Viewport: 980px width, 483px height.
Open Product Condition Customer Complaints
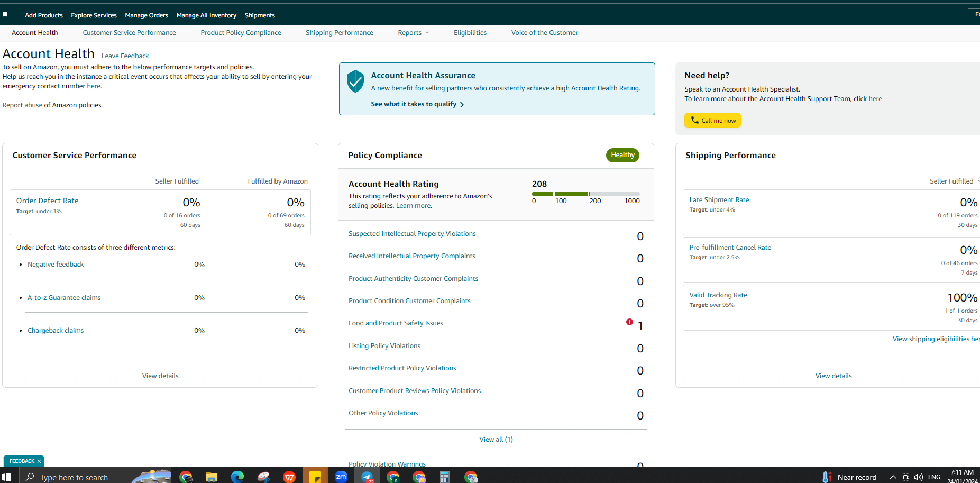click(x=409, y=301)
